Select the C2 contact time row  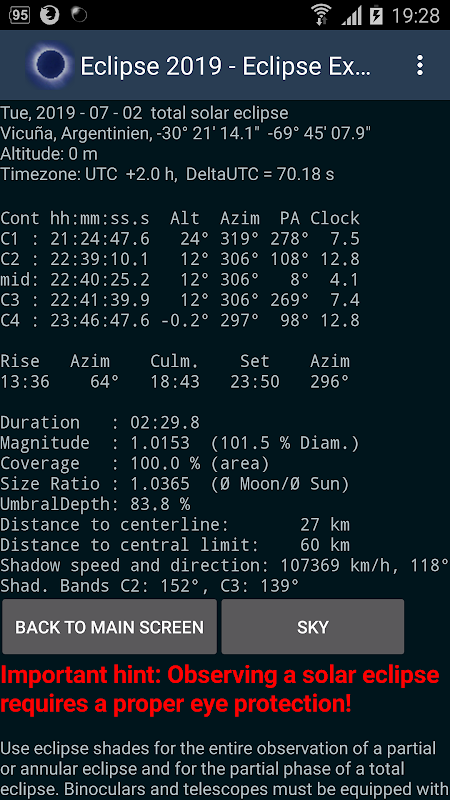[180, 259]
